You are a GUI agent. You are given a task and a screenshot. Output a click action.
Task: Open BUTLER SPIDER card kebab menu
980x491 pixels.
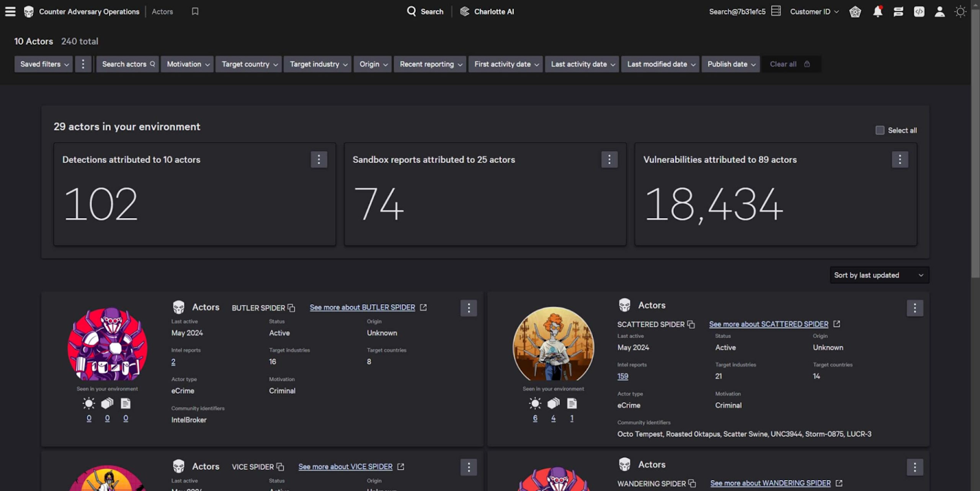pyautogui.click(x=469, y=308)
